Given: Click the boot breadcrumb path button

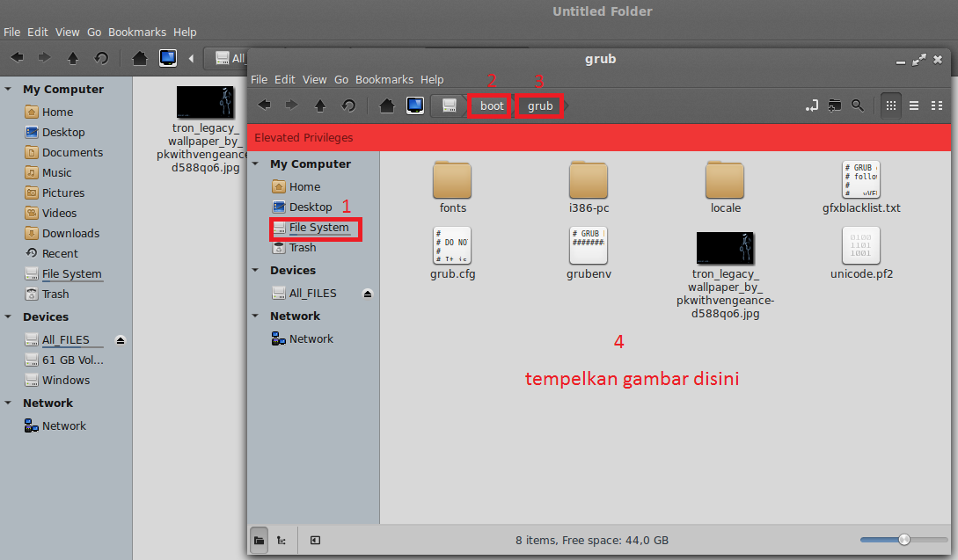Looking at the screenshot, I should pos(492,105).
